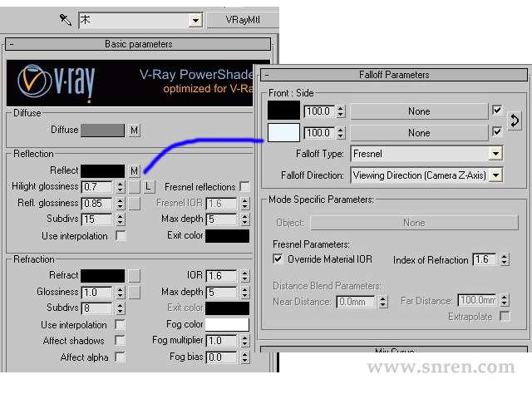Viewport: 532px width, 399px height.
Task: Open the Falloff Side light color swatch
Action: (283, 132)
